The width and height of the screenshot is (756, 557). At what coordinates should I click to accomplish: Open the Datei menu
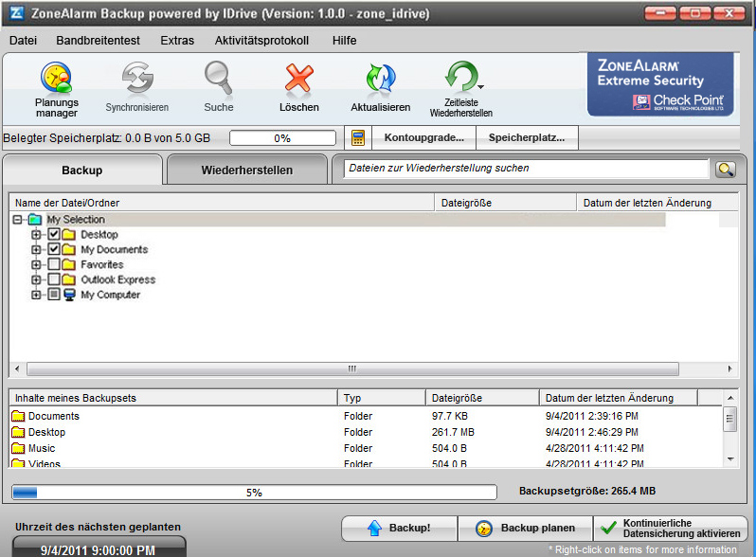click(23, 41)
